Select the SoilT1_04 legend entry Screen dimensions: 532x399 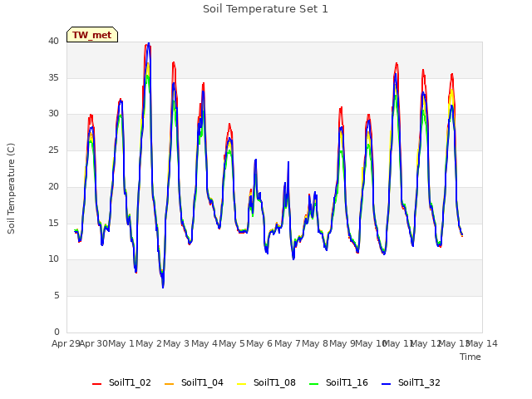point(194,382)
